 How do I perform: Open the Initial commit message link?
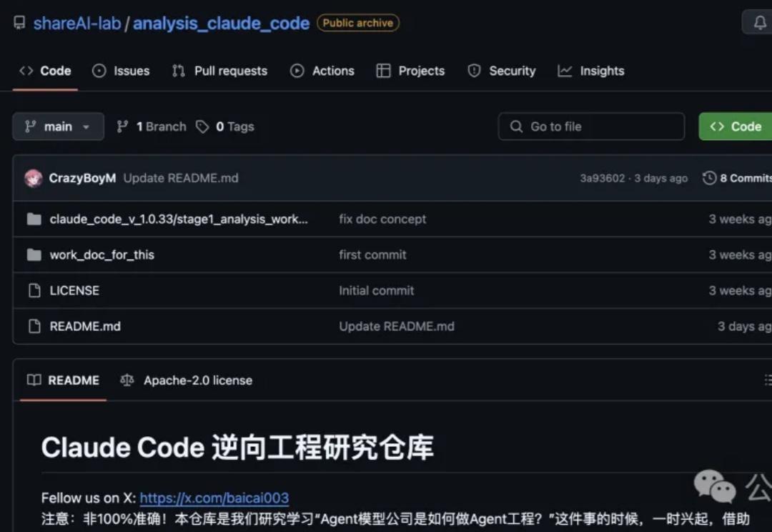click(376, 290)
